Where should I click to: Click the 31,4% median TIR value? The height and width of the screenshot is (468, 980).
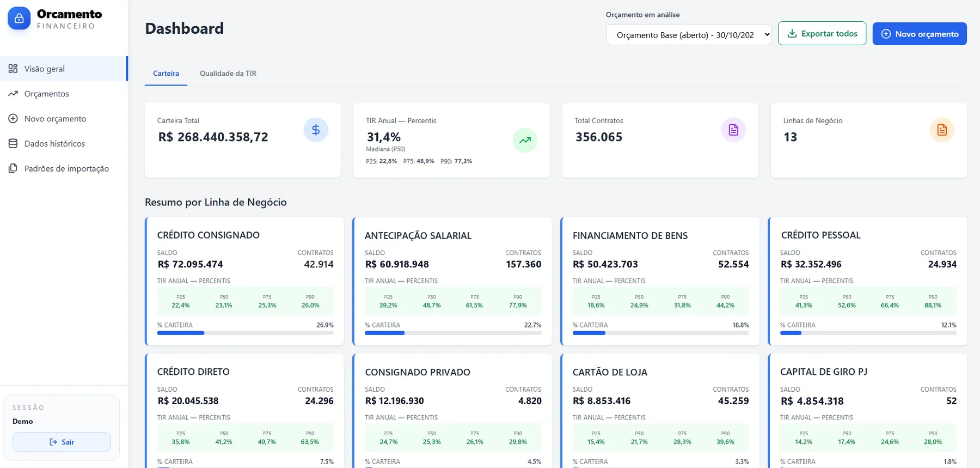click(384, 137)
